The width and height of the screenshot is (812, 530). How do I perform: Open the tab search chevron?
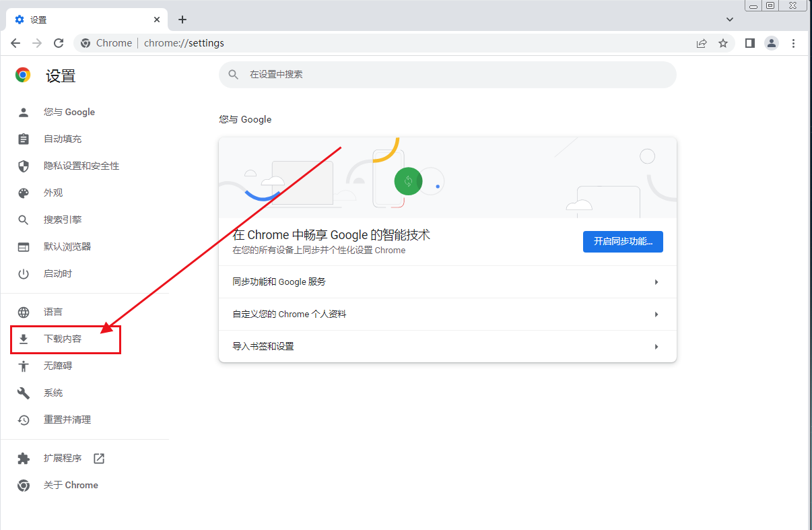coord(730,20)
